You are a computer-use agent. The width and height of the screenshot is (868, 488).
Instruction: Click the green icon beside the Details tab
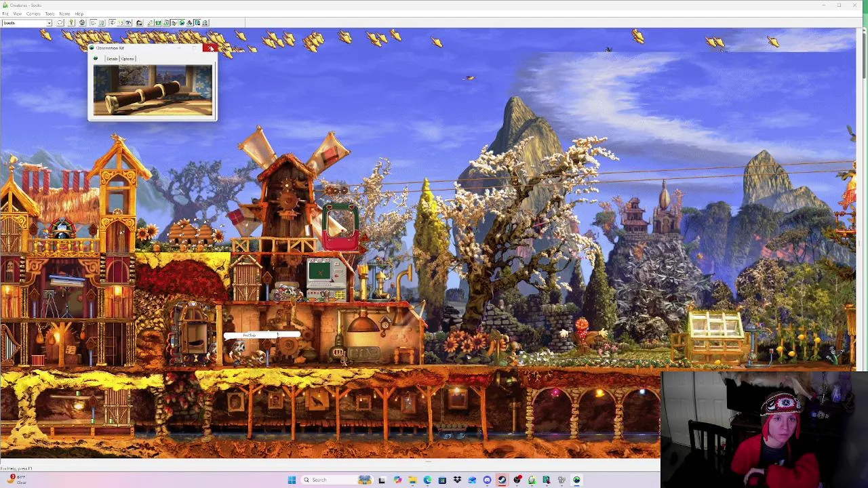[x=96, y=59]
